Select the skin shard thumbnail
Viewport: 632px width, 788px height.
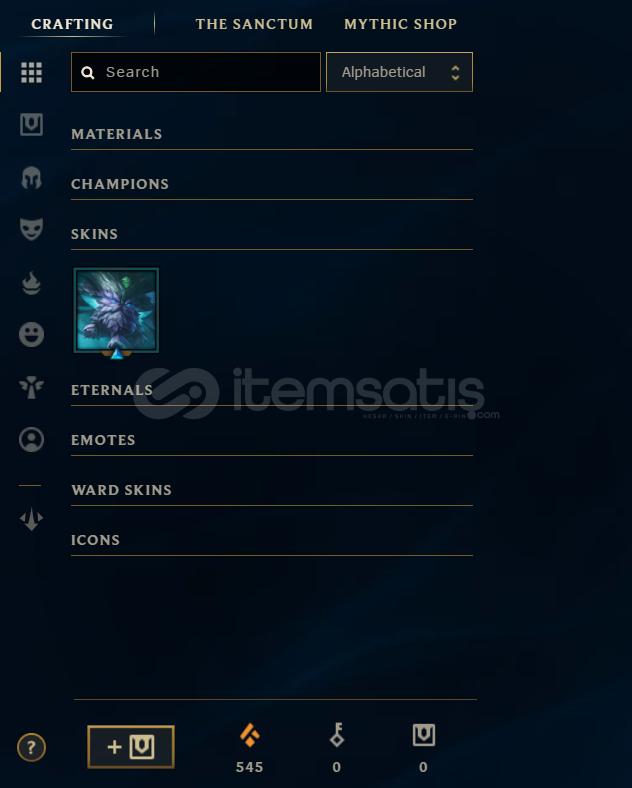[116, 311]
